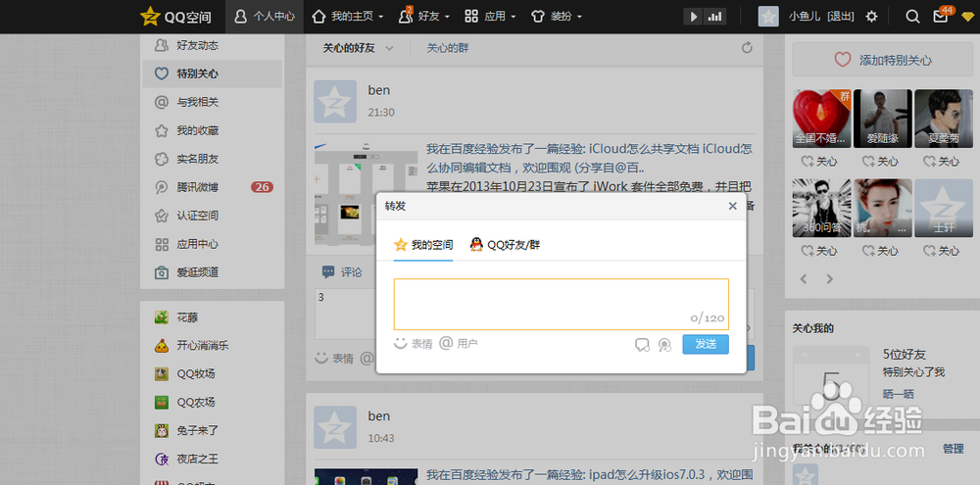Toggle the also-comment bubble icon
This screenshot has width=980, height=485.
(x=642, y=344)
